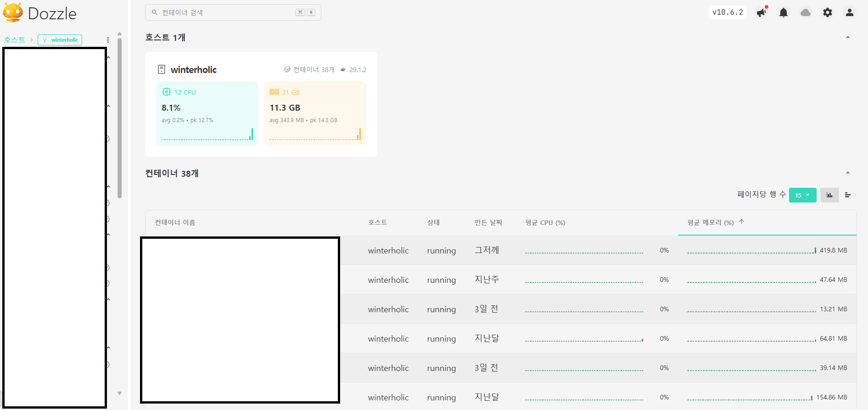The height and width of the screenshot is (410, 868).
Task: Click the winterholic host server icon
Action: (162, 69)
